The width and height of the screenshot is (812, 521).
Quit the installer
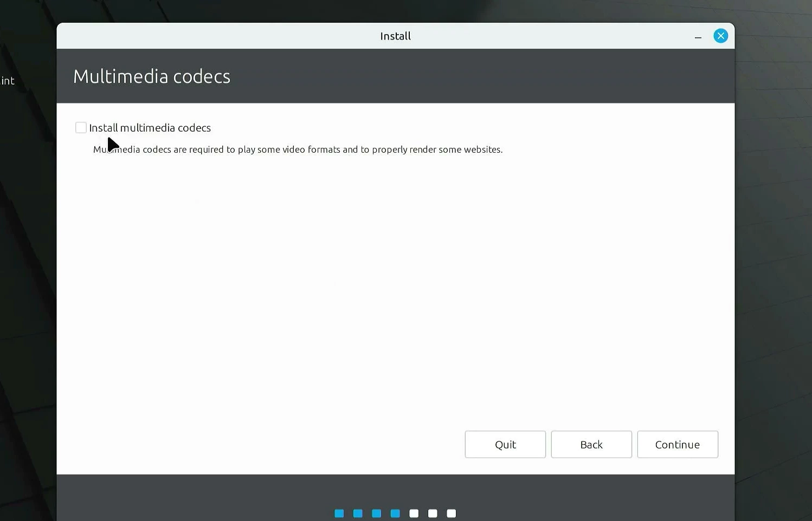(x=505, y=445)
